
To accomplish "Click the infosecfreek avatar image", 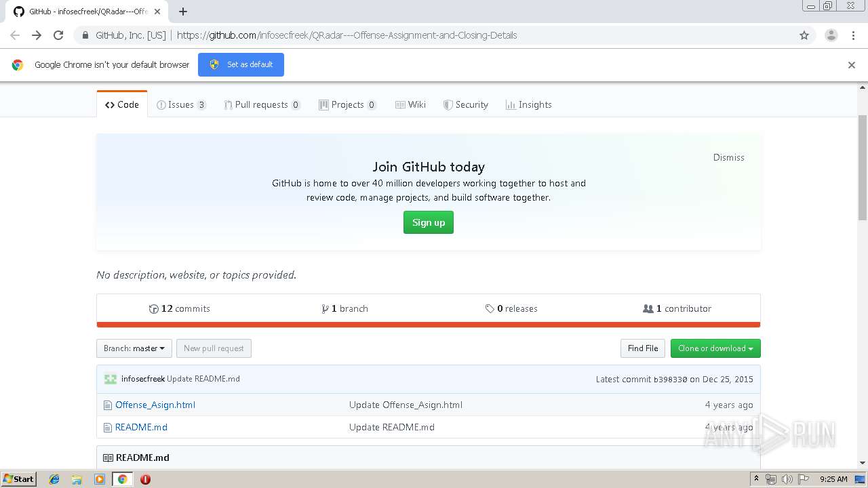I will 111,379.
